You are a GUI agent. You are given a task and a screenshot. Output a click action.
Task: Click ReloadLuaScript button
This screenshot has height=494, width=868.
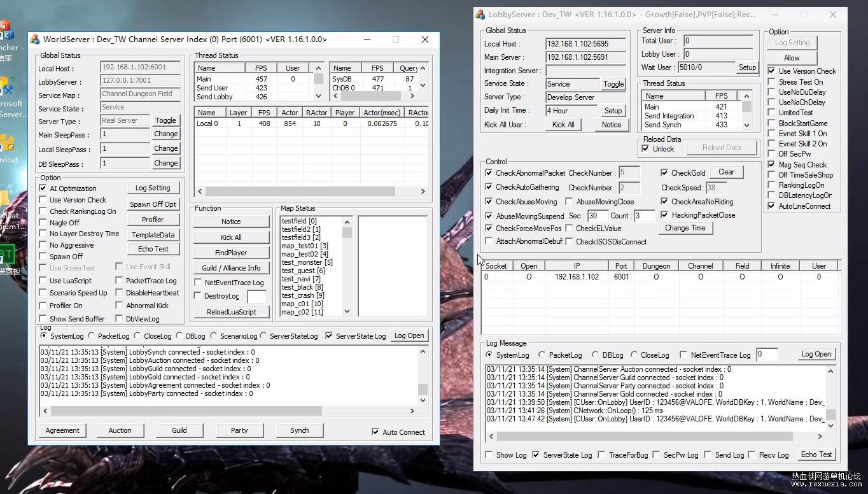pyautogui.click(x=231, y=312)
